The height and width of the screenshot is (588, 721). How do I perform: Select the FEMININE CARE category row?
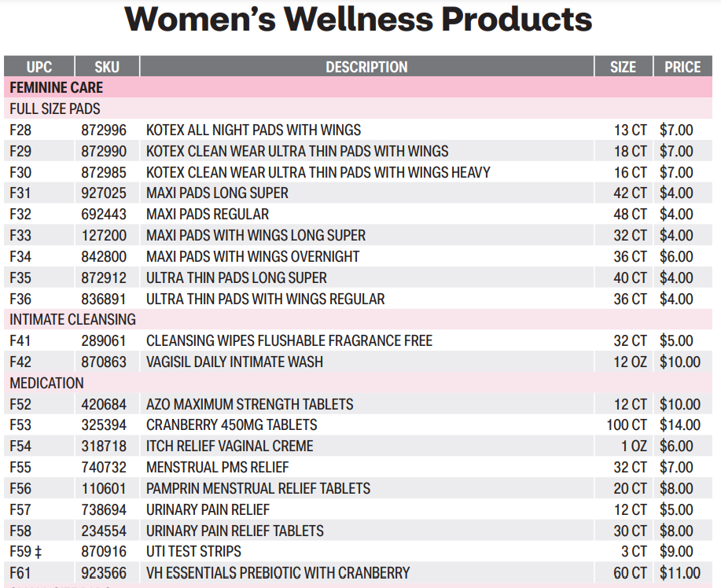[x=57, y=87]
